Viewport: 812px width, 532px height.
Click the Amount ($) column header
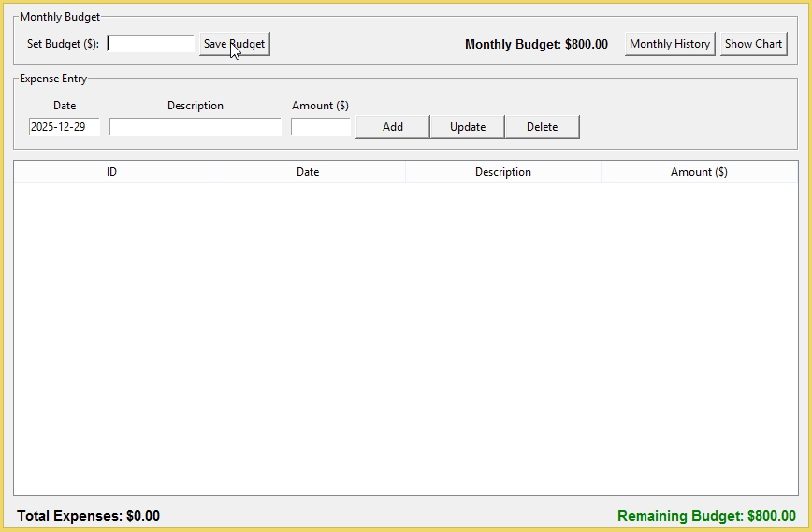(x=699, y=172)
